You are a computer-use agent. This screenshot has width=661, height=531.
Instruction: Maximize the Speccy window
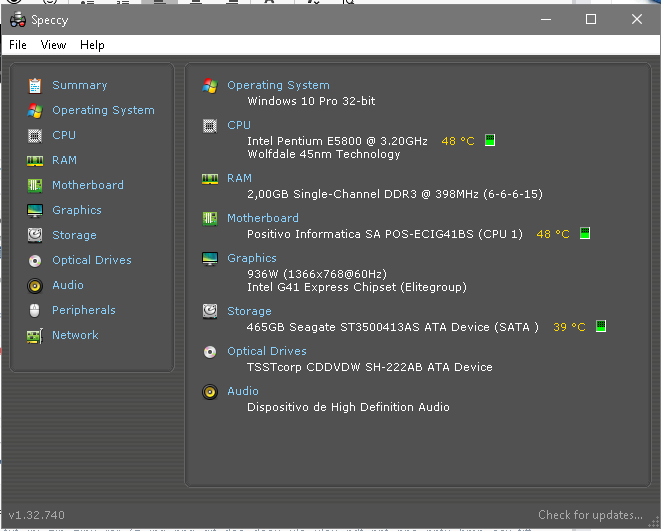591,19
